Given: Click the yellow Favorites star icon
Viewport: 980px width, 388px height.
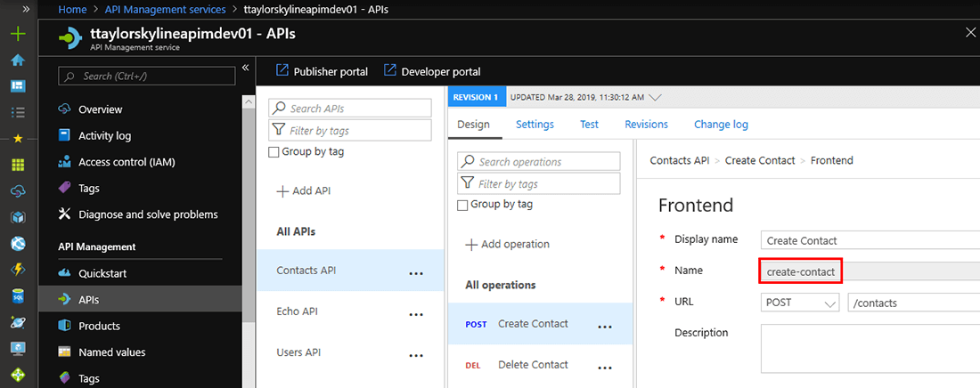Looking at the screenshot, I should point(18,139).
